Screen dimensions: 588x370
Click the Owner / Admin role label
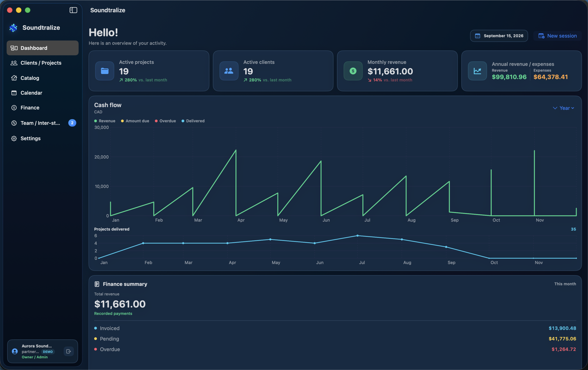(35, 357)
